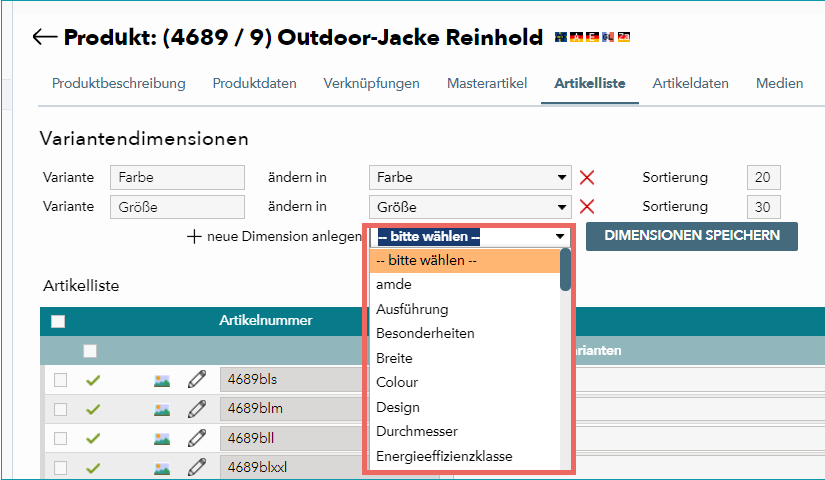
Task: Switch to the Produktdaten tab
Action: (x=254, y=83)
